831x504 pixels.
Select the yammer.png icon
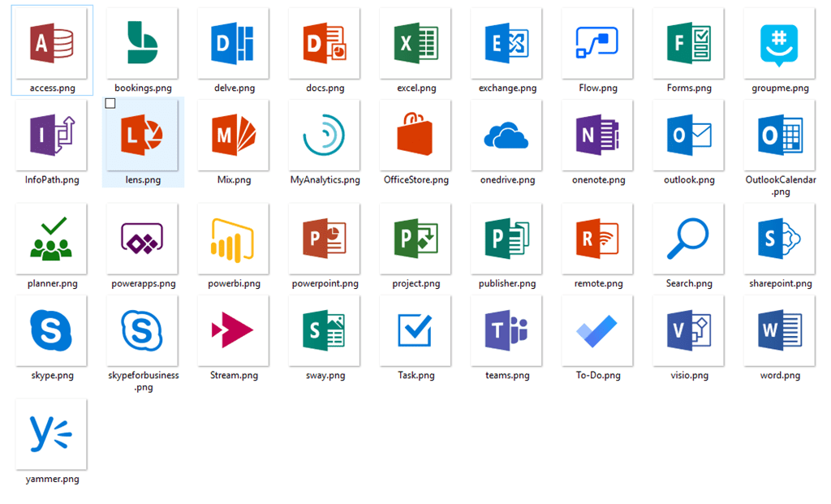coord(51,434)
